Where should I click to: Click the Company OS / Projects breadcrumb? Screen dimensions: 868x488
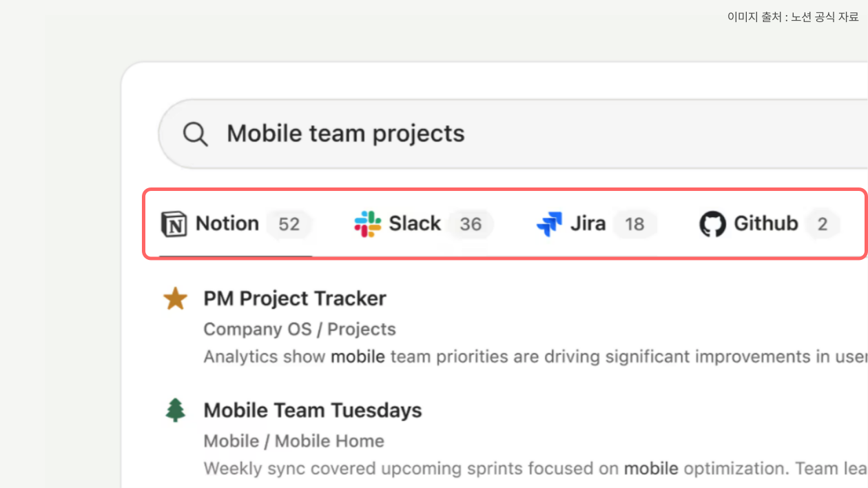click(300, 329)
